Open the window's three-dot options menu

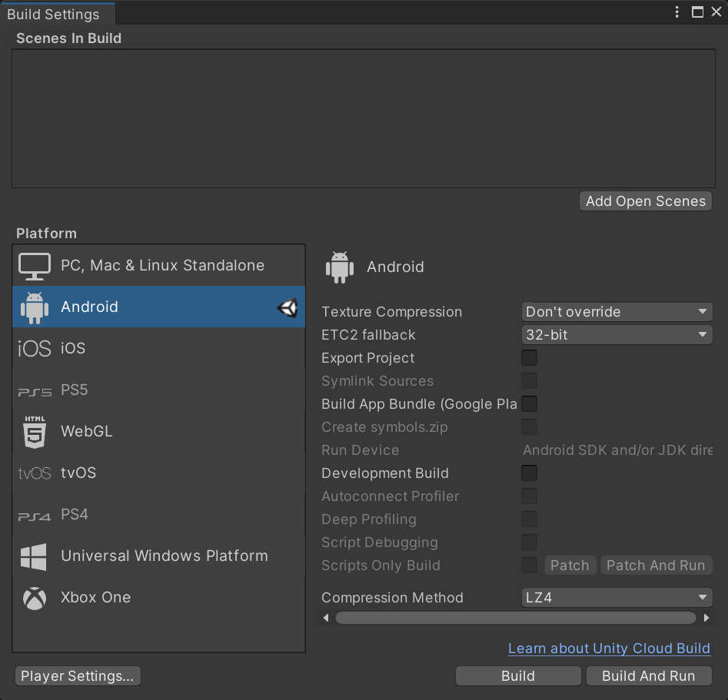(677, 12)
